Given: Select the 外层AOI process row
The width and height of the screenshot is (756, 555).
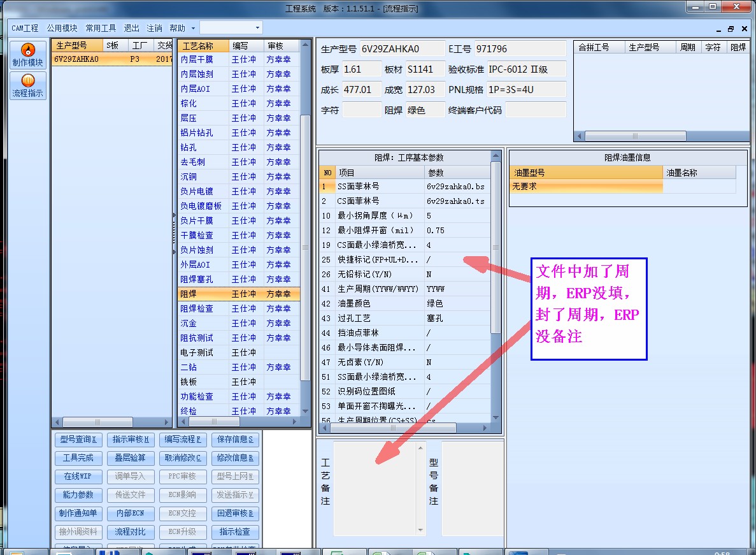Looking at the screenshot, I should pyautogui.click(x=239, y=264).
